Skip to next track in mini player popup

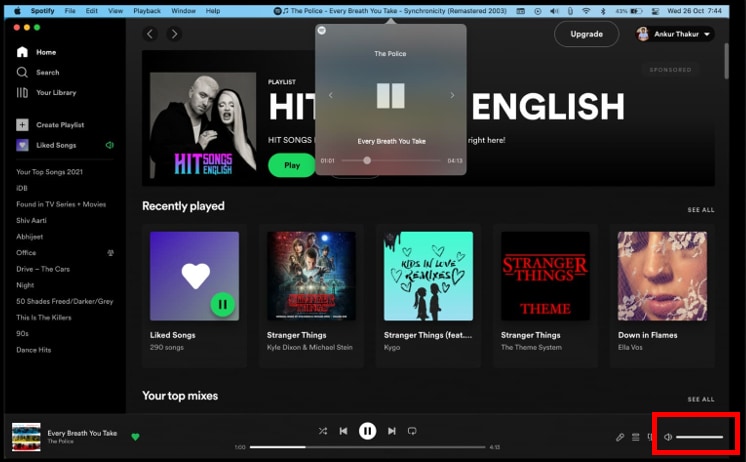(x=452, y=95)
